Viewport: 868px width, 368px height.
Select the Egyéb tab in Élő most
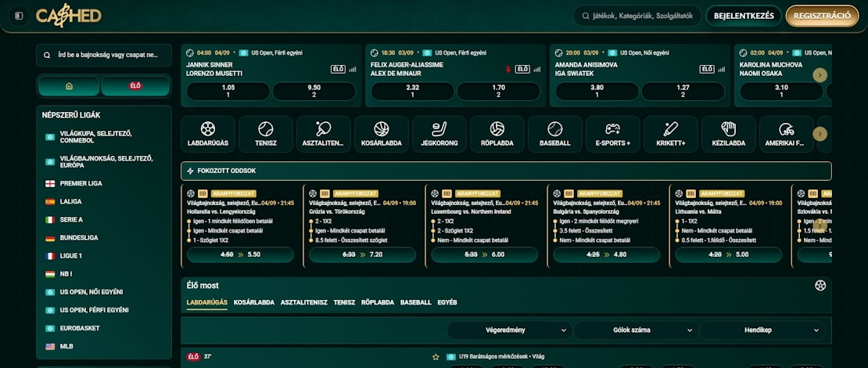click(x=447, y=302)
